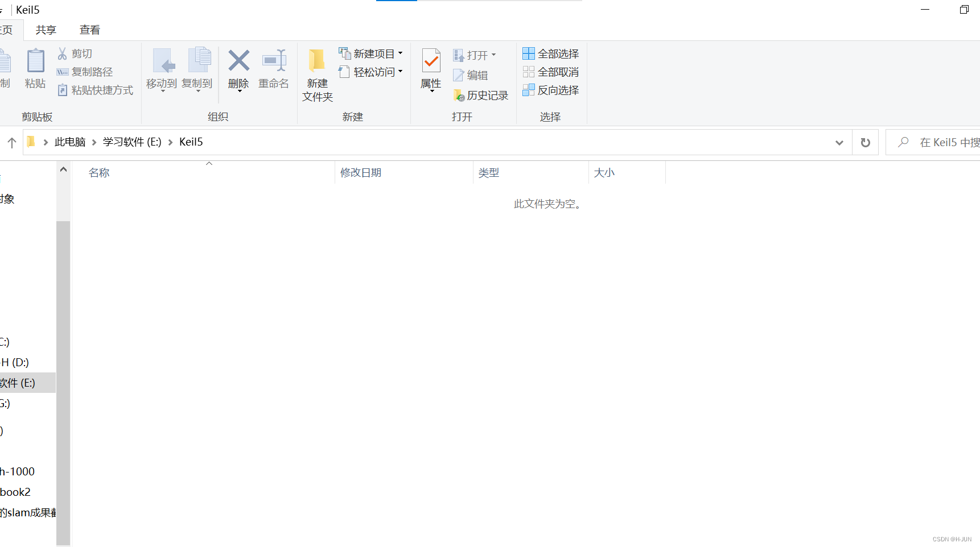Expand the Properties (属性) dropdown arrow
Viewport: 980px width, 547px height.
(x=432, y=91)
